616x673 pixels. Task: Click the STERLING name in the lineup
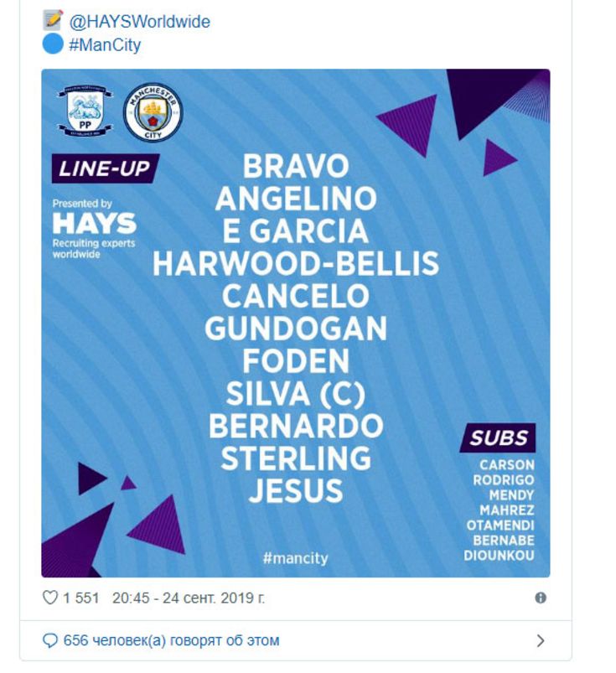coord(296,458)
